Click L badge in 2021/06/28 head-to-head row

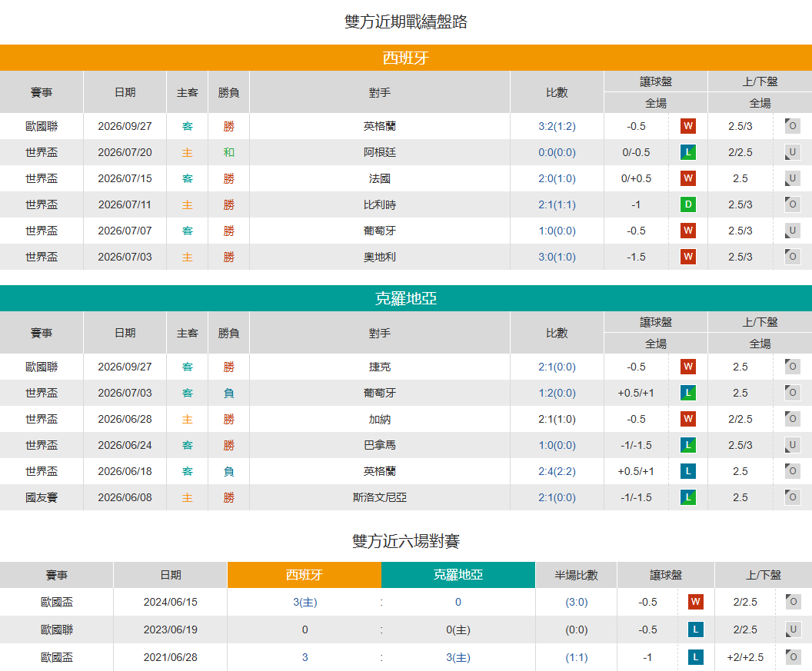(x=695, y=657)
